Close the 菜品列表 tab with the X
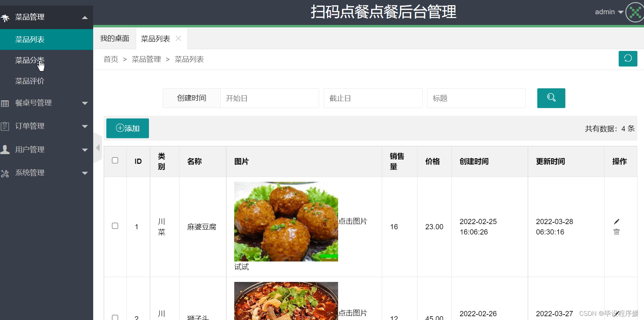The image size is (644, 320). [x=178, y=38]
